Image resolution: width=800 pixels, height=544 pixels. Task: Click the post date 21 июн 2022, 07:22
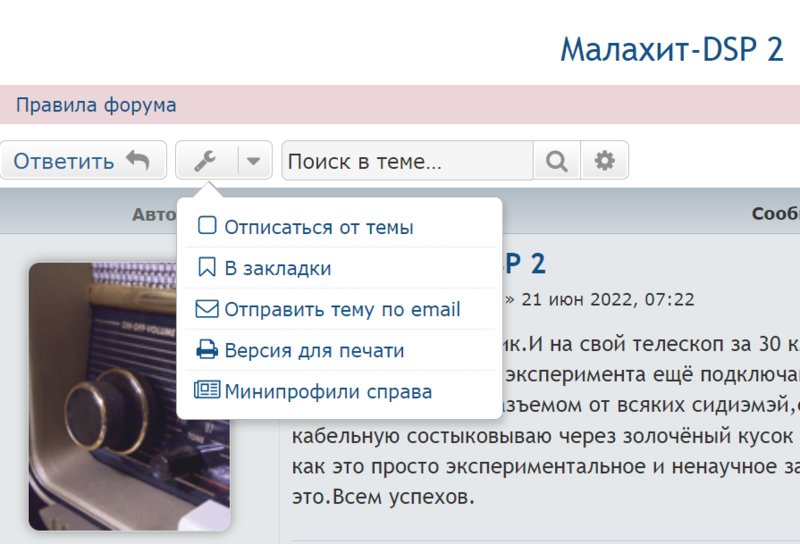click(608, 300)
